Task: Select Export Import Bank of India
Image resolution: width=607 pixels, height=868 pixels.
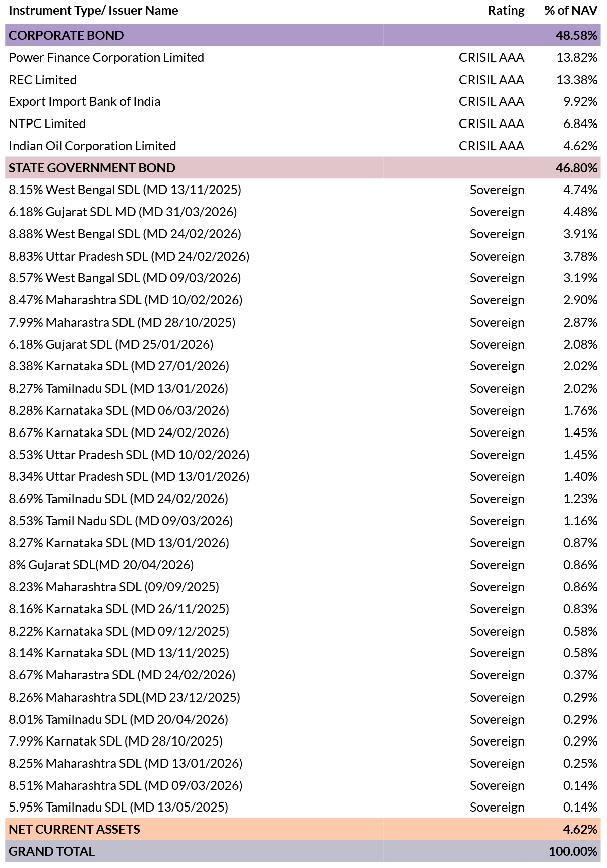Action: [85, 102]
